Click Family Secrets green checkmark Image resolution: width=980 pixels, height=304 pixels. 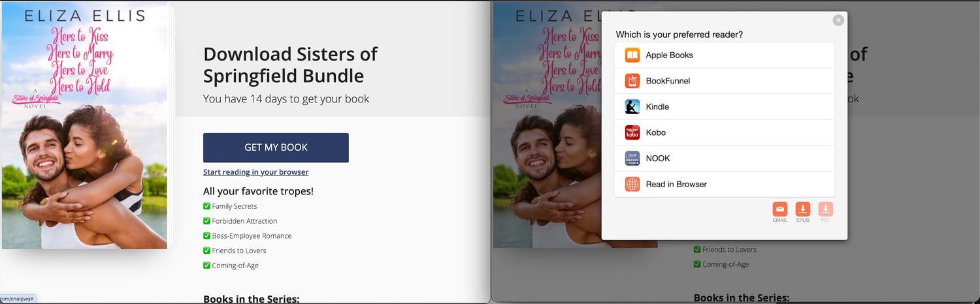[206, 206]
